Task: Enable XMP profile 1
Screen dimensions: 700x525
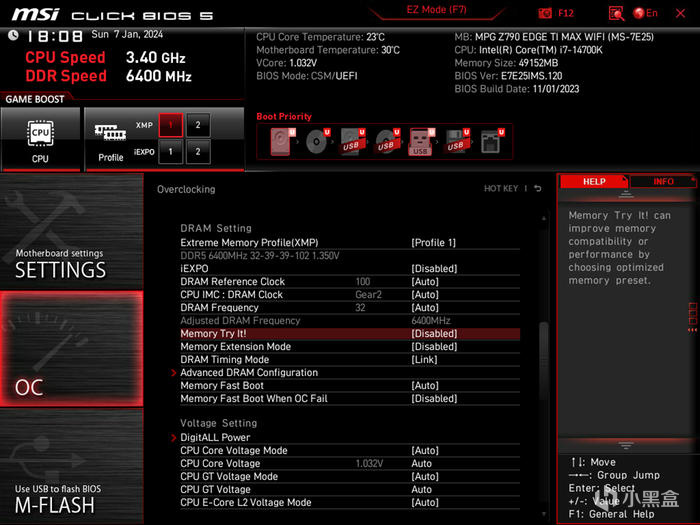Action: pyautogui.click(x=171, y=125)
